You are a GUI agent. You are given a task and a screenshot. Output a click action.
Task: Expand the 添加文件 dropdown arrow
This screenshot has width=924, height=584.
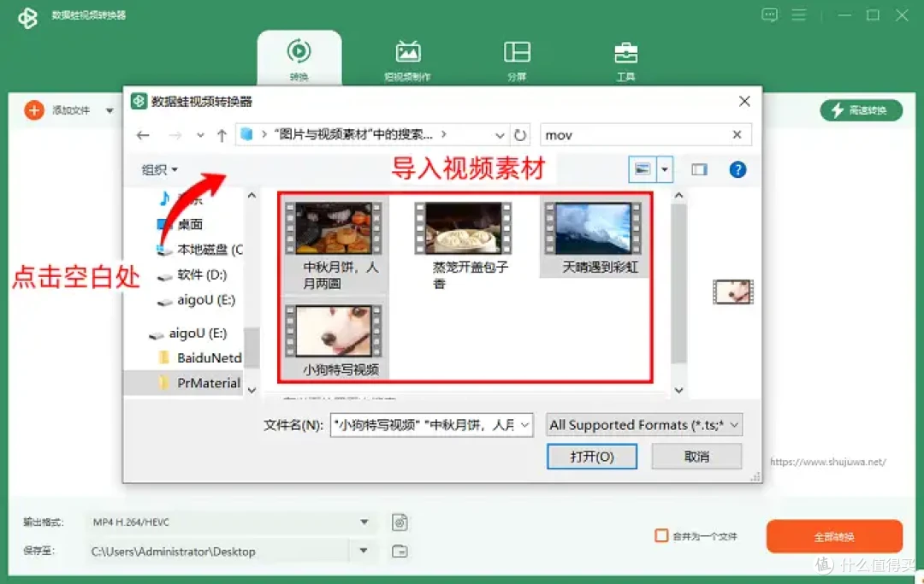click(x=110, y=110)
